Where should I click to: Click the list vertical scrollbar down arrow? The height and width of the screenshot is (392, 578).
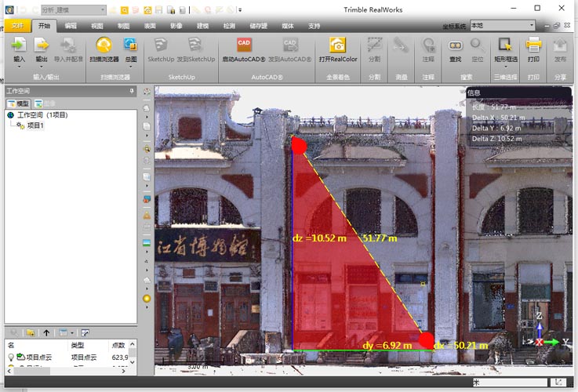pos(133,362)
